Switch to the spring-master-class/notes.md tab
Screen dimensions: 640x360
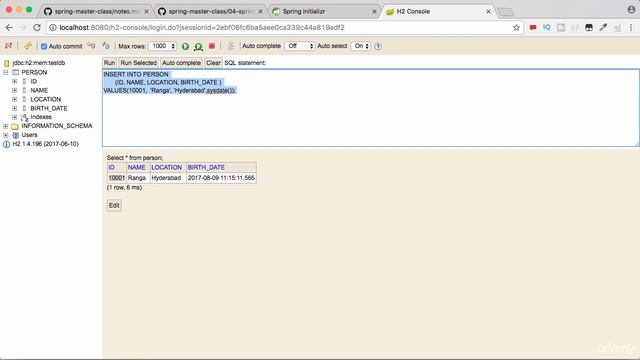(x=96, y=11)
